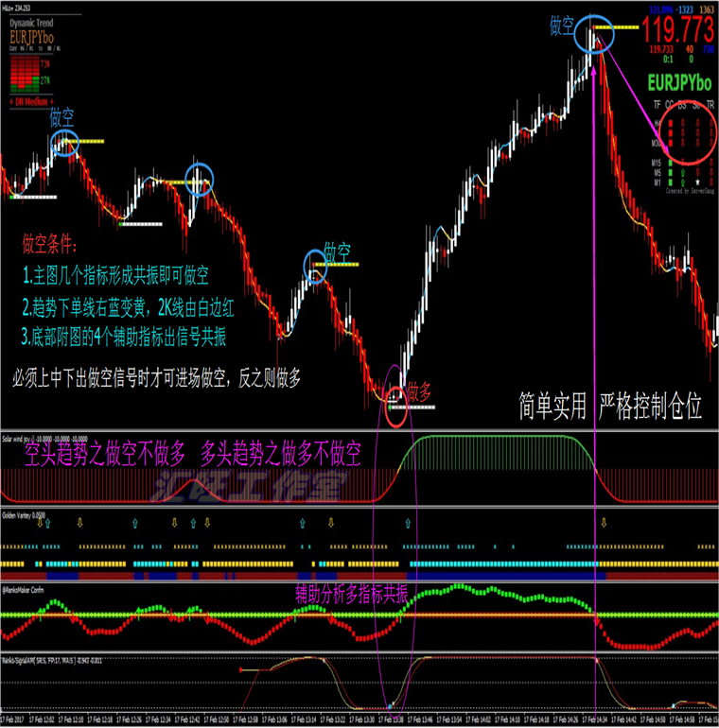Click the DN Medium trend label

click(x=29, y=98)
